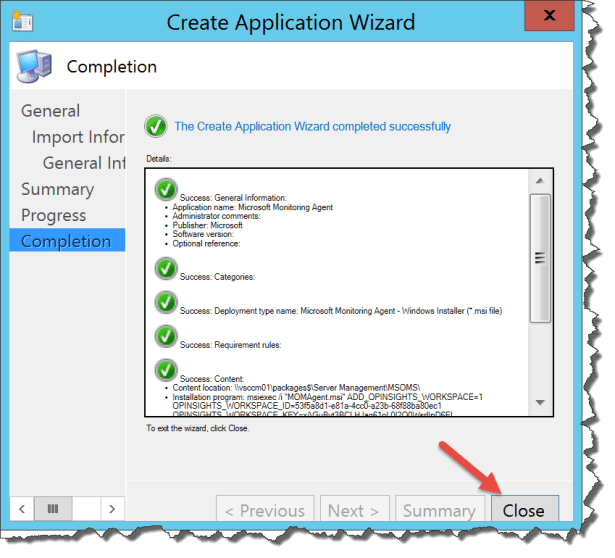The width and height of the screenshot is (615, 558).
Task: Click the wizard title bar icon
Action: coord(22,21)
